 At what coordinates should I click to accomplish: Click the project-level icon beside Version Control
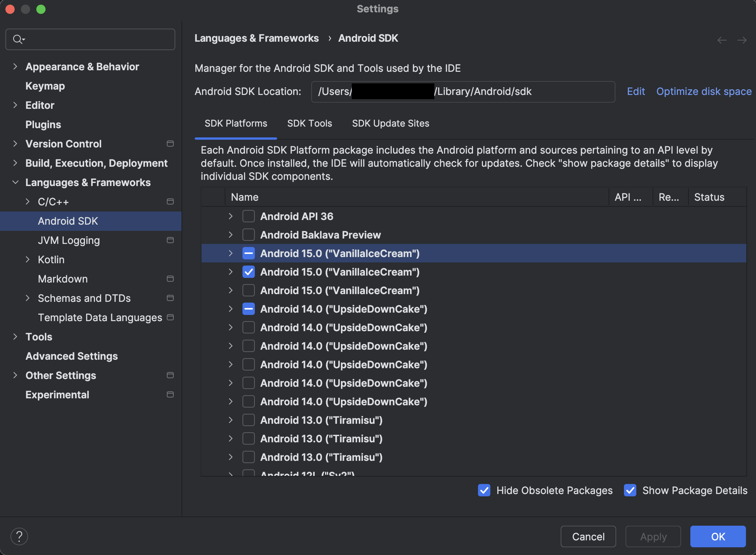(170, 144)
